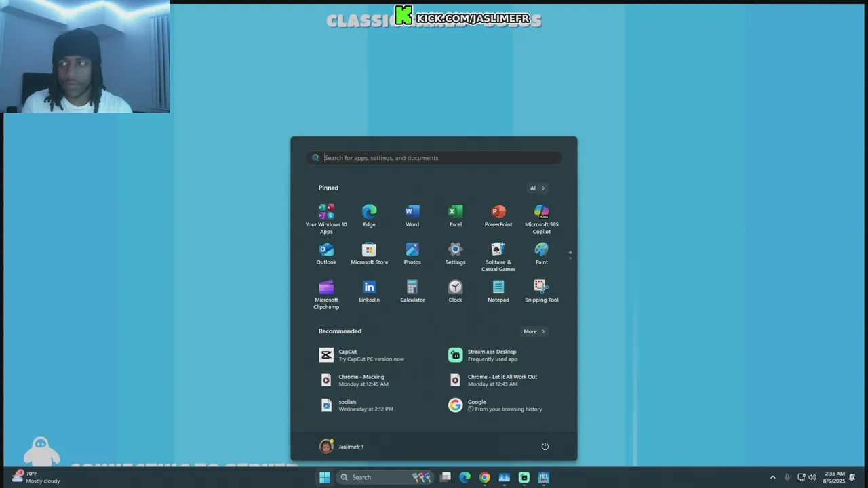This screenshot has width=868, height=488.
Task: Click the taskbar Search box
Action: click(385, 477)
